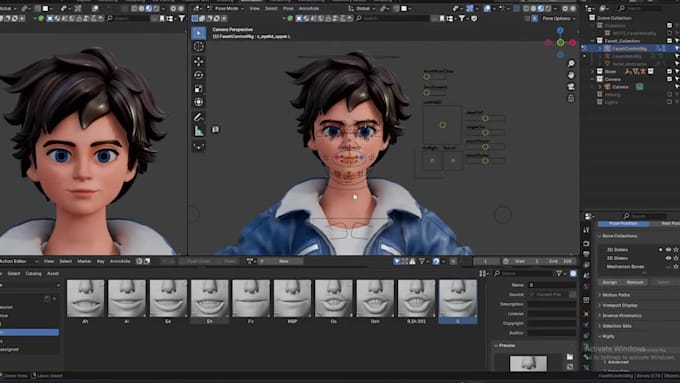Toggle second bone collection eye visibility
680x383 pixels.
pyautogui.click(x=668, y=258)
